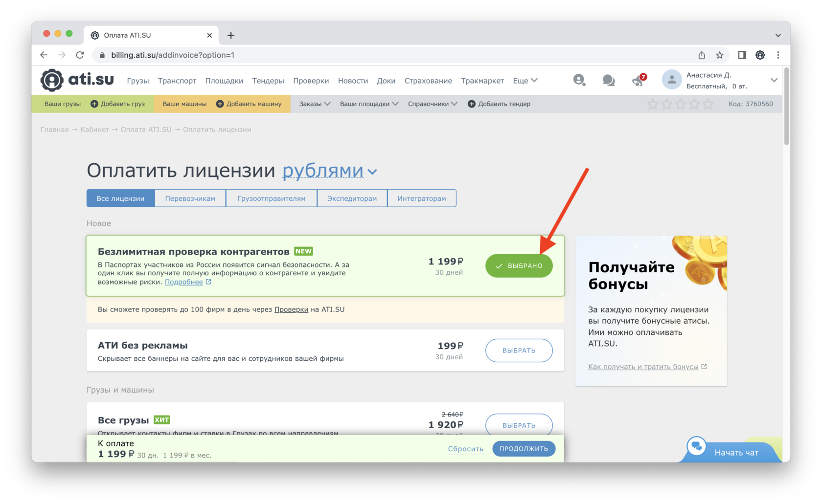Image resolution: width=822 pixels, height=504 pixels.
Task: Switch to Перевозчикам license tab
Action: coord(190,198)
